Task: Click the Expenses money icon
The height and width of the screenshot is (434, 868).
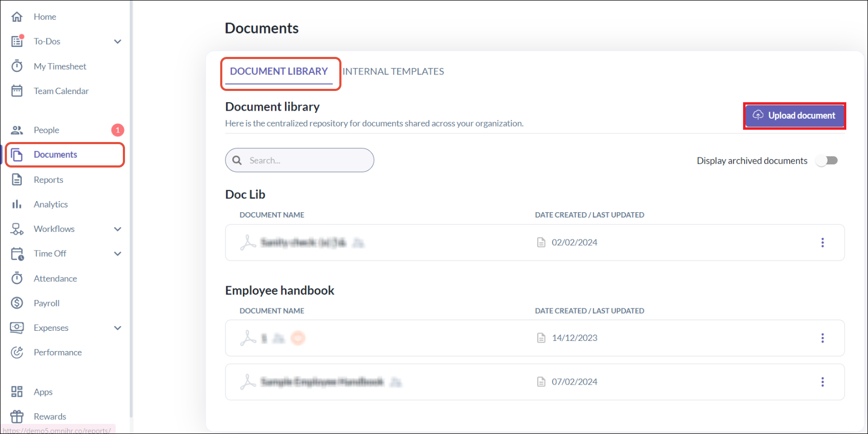Action: click(17, 328)
